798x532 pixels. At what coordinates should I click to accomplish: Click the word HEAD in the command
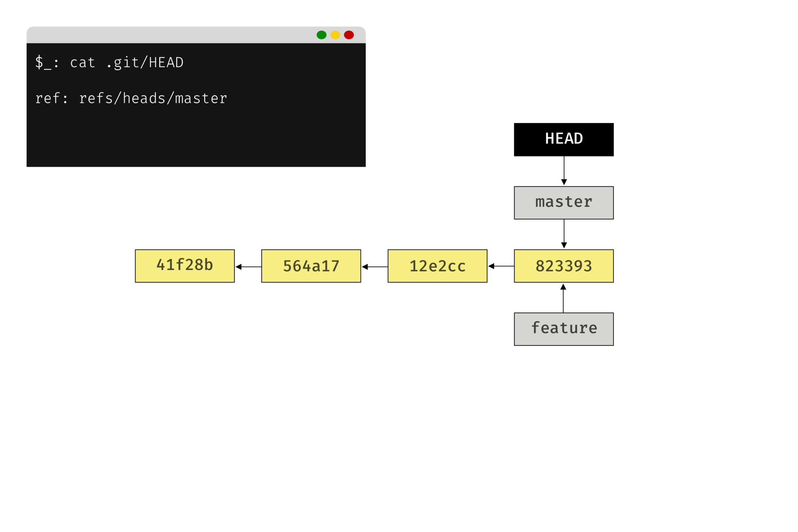166,63
